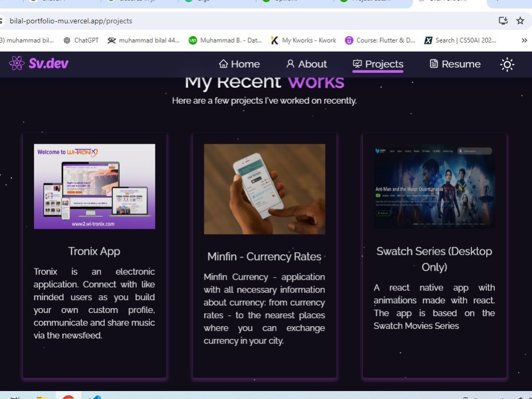Click the Swatch Series (Desktop Only) title
Image resolution: width=532 pixels, height=399 pixels.
click(434, 259)
